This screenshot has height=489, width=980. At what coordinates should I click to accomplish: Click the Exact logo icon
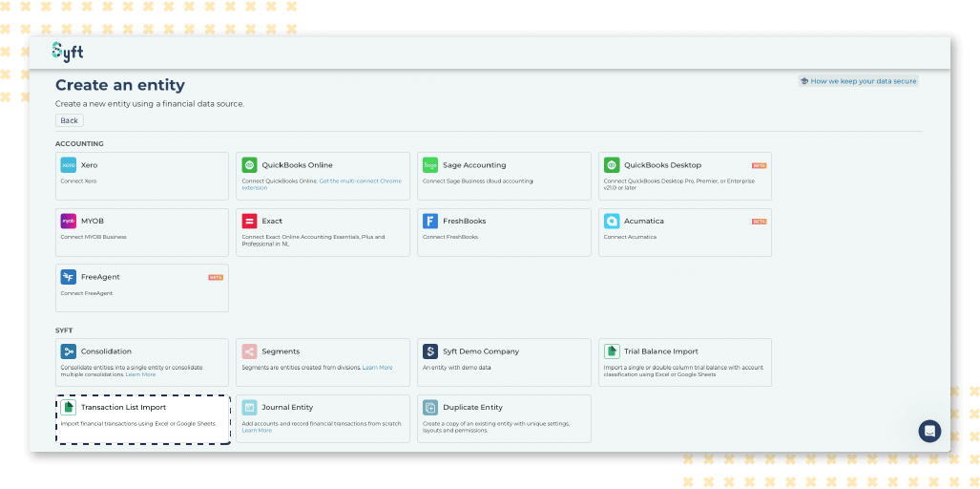click(x=249, y=221)
